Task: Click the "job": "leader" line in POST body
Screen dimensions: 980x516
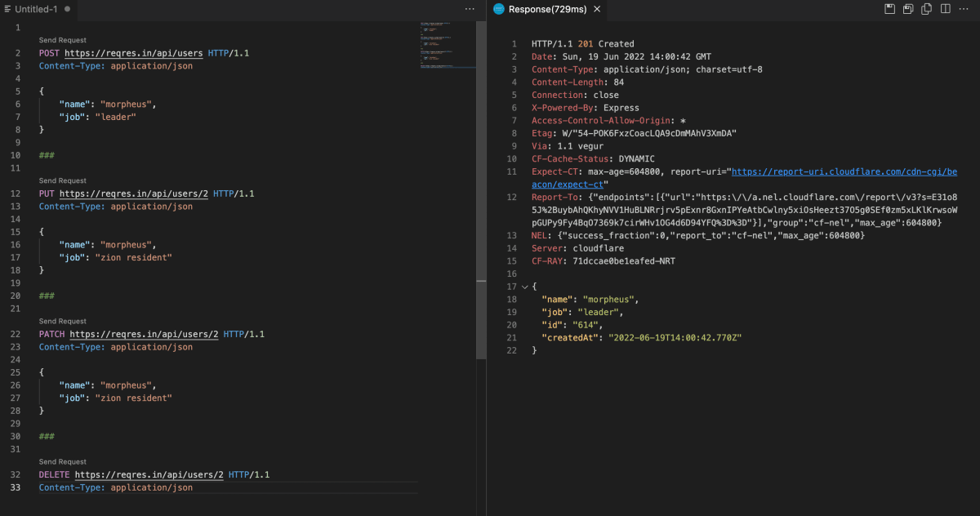Action: click(x=98, y=117)
